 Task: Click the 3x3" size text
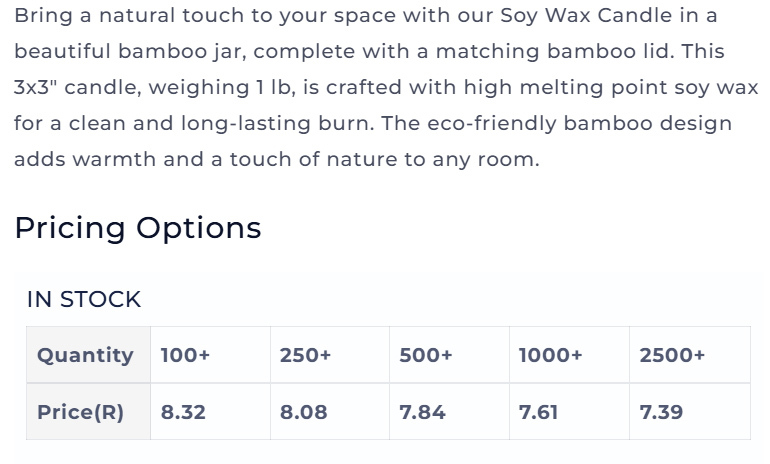coord(39,87)
